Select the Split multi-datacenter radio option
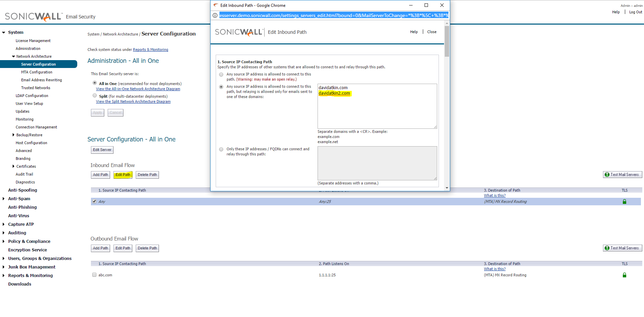Screen dimensions: 644x317 (95, 95)
